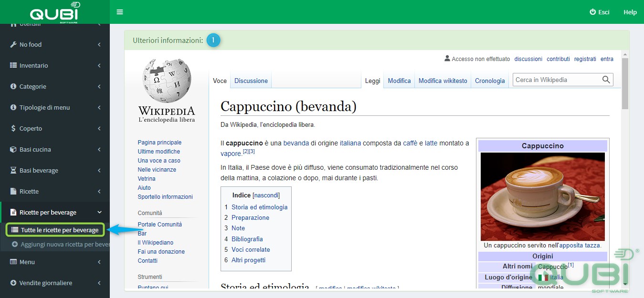Open the Help link in header

coord(630,12)
